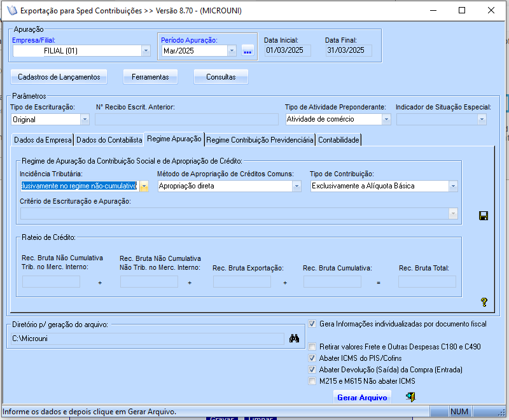Click the application icon in the title bar
This screenshot has height=420, width=509.
[x=11, y=10]
